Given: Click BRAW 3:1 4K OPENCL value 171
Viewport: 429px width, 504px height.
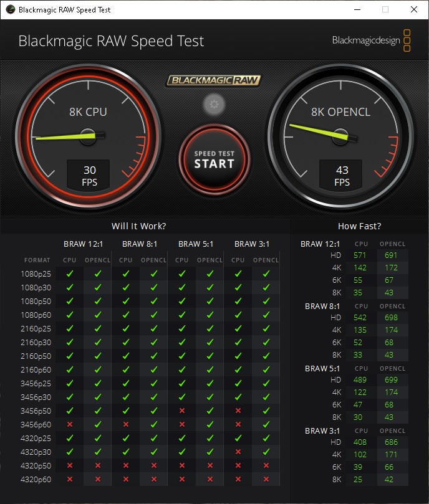Looking at the screenshot, I should pos(391,455).
